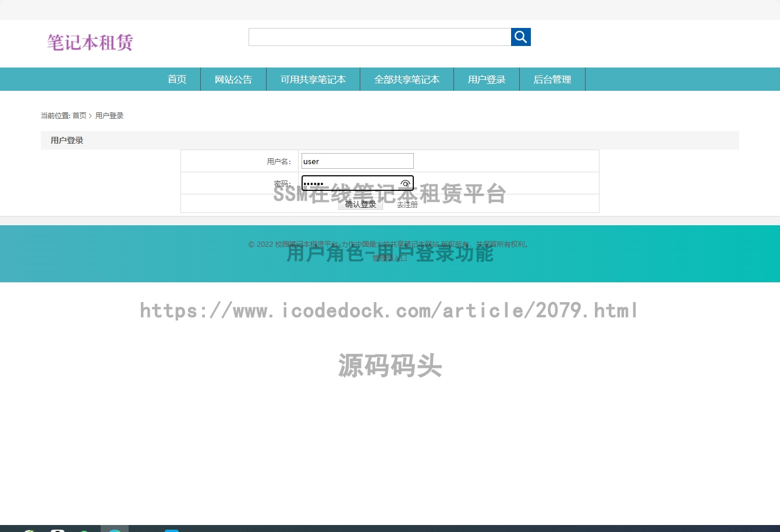Select 用户登录 in the navigation bar

[x=487, y=79]
